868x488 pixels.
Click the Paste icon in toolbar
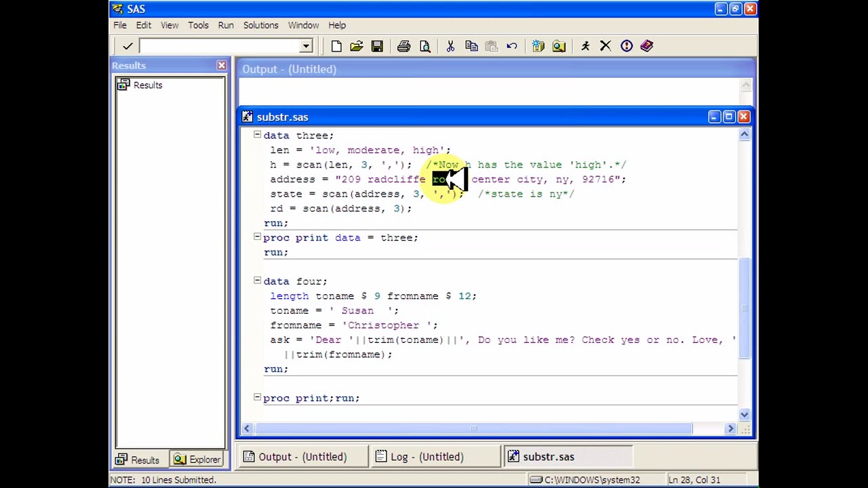click(492, 46)
